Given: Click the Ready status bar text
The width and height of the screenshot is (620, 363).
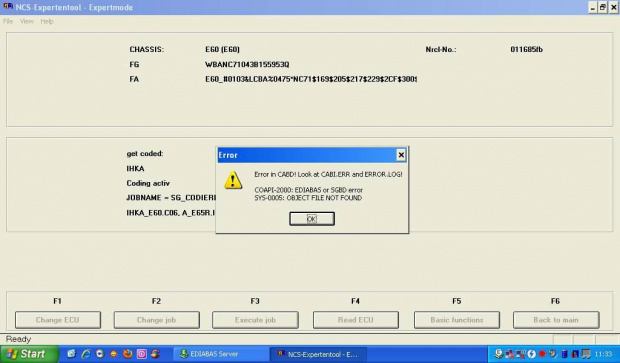Looking at the screenshot, I should (18, 339).
